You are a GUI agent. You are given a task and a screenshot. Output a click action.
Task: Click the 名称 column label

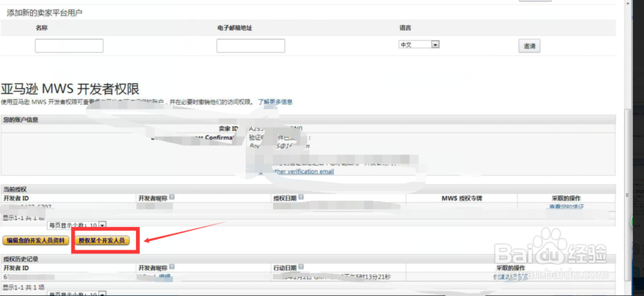[42, 28]
